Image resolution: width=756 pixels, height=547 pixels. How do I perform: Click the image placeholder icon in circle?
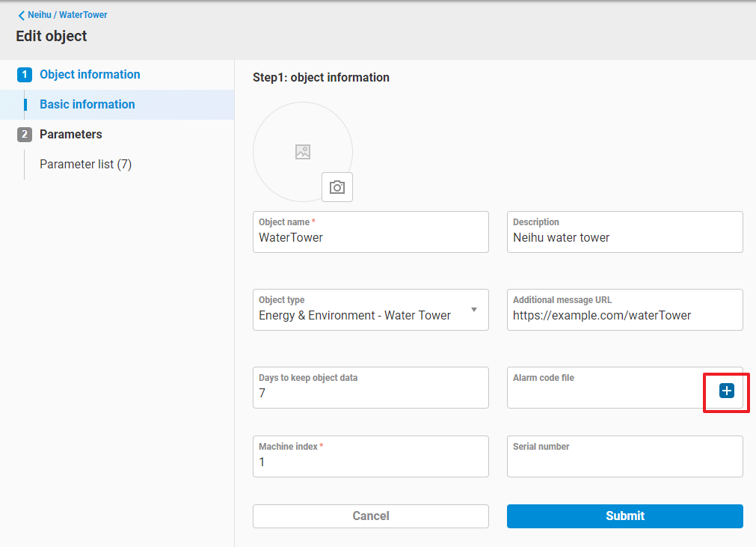[x=303, y=152]
